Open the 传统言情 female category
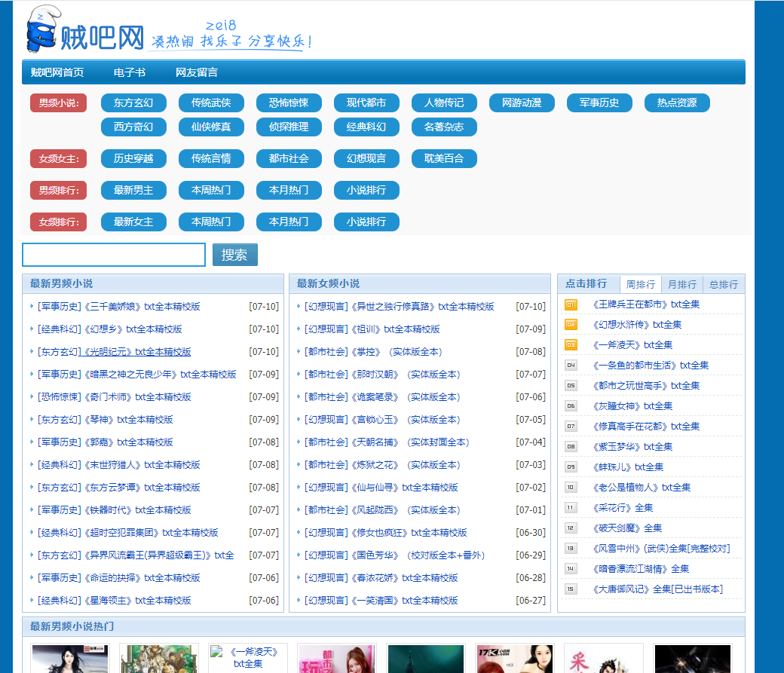This screenshot has height=673, width=784. 211,158
